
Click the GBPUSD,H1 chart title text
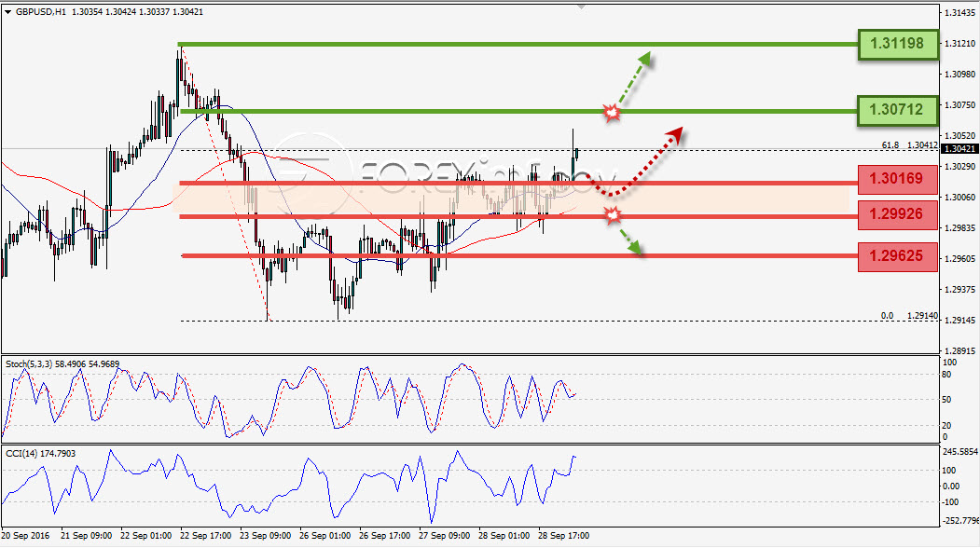pos(41,12)
